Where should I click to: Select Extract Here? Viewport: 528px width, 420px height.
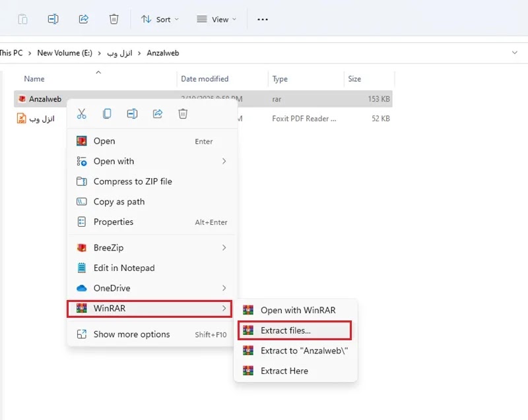point(296,371)
